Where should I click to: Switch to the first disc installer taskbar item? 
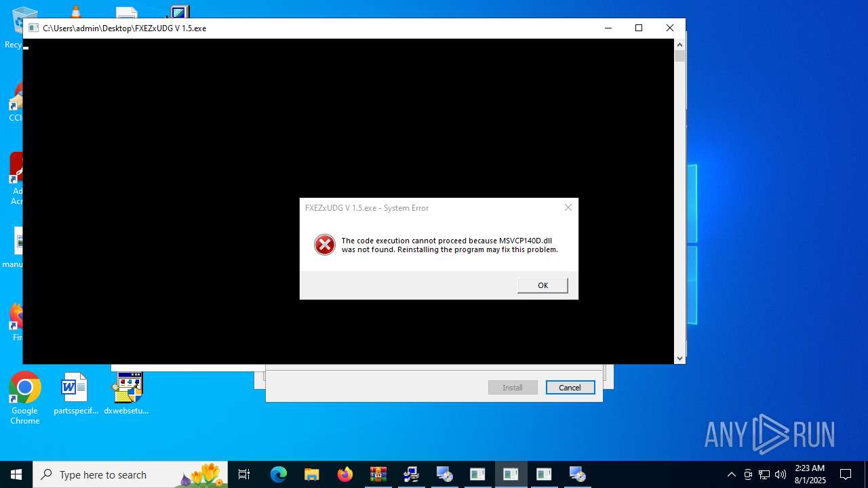pyautogui.click(x=445, y=474)
